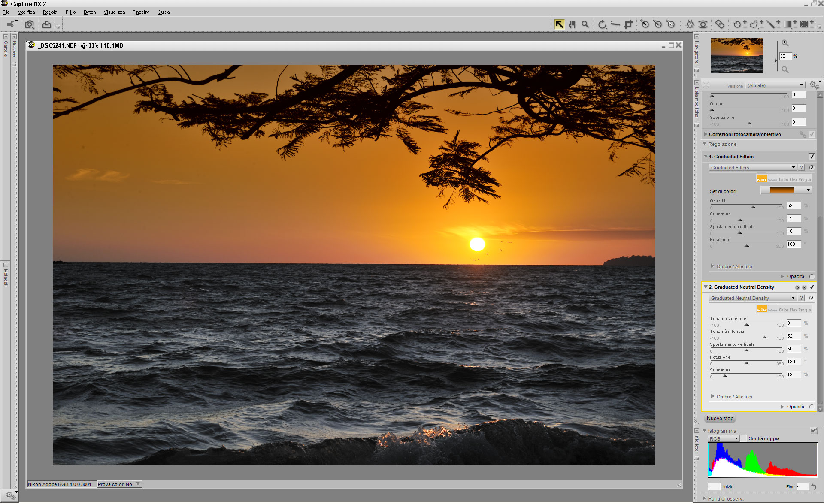Image resolution: width=824 pixels, height=504 pixels.
Task: Choose the Neutral control point eyedropper
Action: click(657, 24)
